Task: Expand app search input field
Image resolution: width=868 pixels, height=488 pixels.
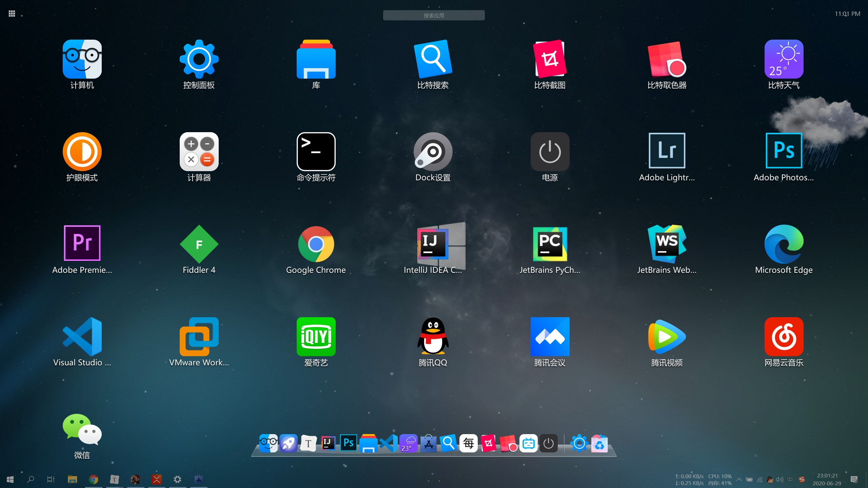Action: 434,16
